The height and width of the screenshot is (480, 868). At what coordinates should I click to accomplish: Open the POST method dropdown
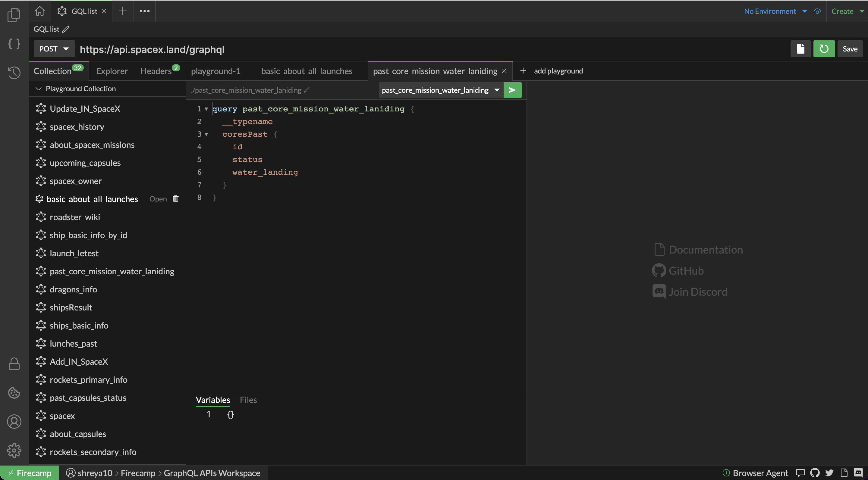(x=54, y=49)
